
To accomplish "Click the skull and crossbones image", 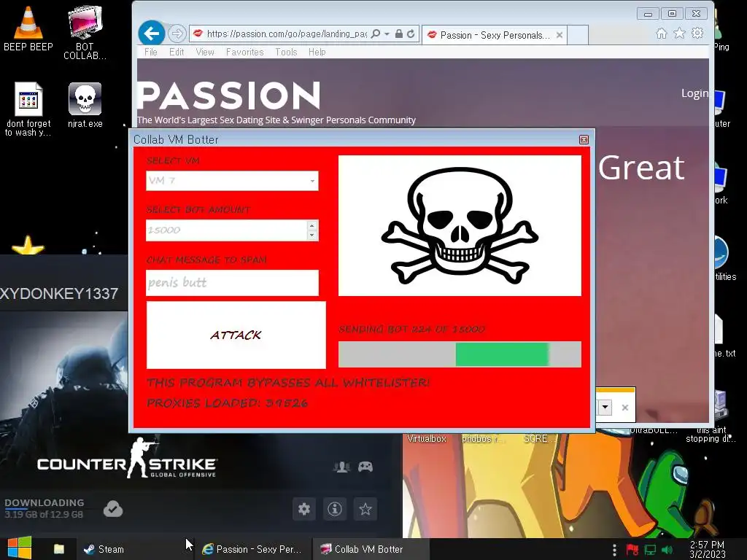I will tap(460, 226).
